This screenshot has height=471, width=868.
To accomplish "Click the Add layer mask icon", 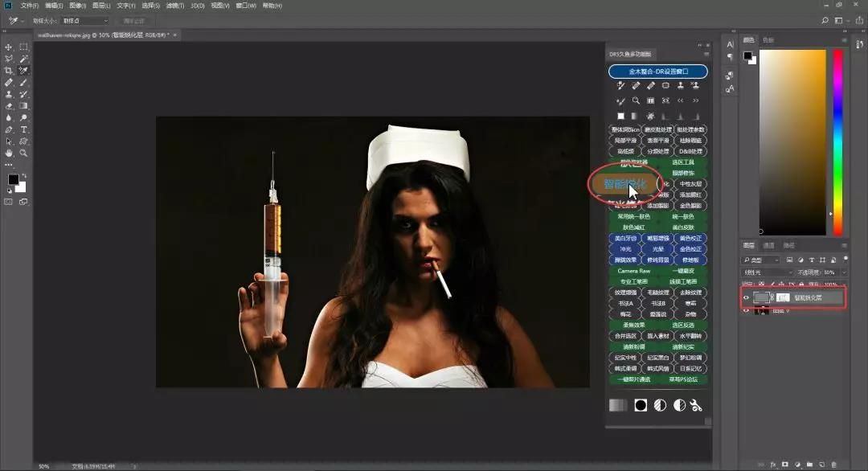I will click(x=785, y=465).
